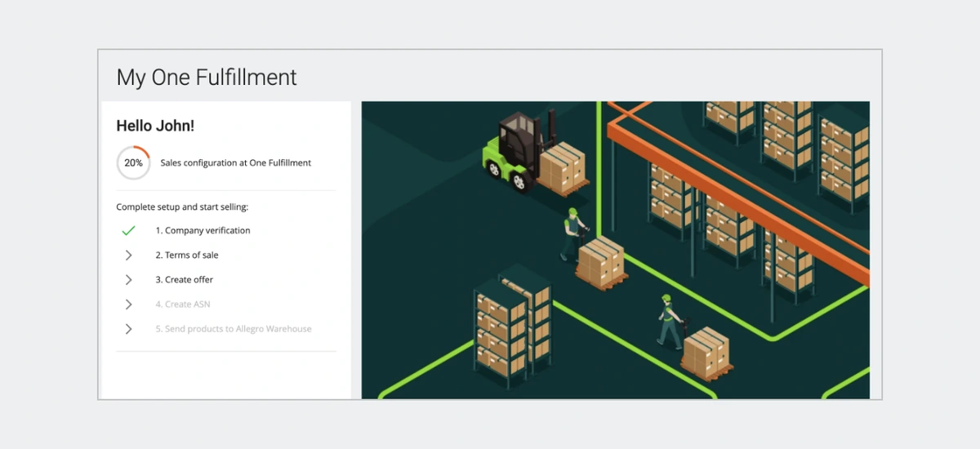The width and height of the screenshot is (980, 449).
Task: Open step 4. Create ASN
Action: point(183,305)
